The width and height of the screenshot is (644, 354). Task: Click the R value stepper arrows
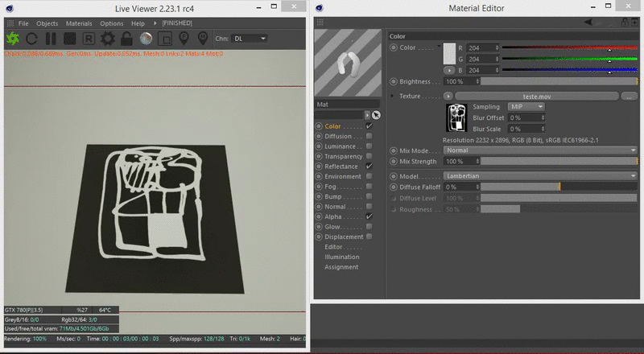tap(497, 47)
